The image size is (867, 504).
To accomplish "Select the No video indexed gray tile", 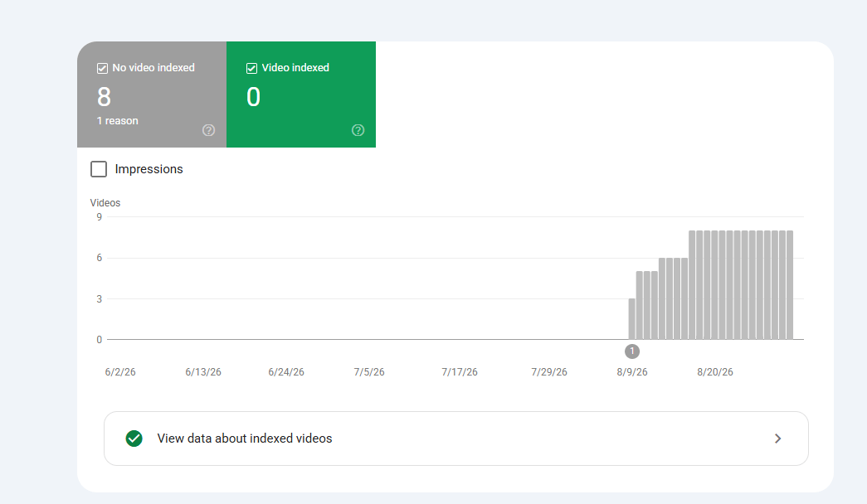I will click(152, 94).
